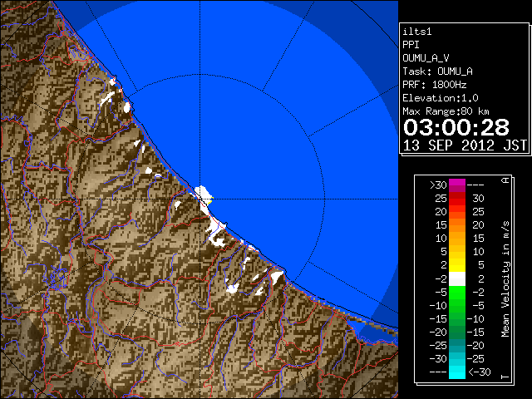This screenshot has height=399, width=532.
Task: Click the '<-30' legend label
Action: pyautogui.click(x=479, y=372)
